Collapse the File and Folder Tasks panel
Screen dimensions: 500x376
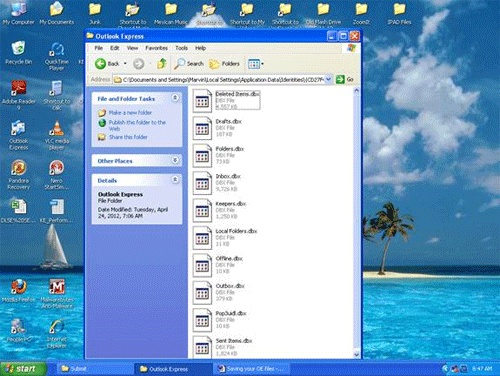click(175, 98)
